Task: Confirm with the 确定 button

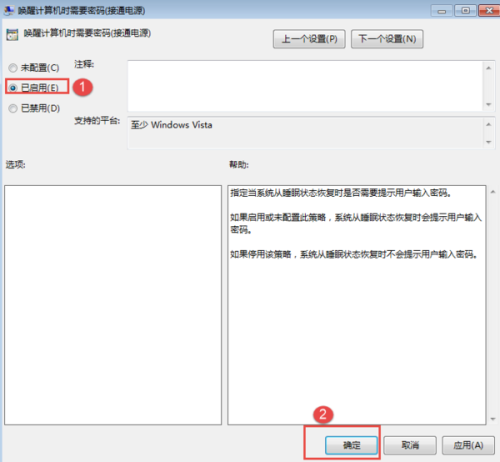Action: (x=352, y=445)
